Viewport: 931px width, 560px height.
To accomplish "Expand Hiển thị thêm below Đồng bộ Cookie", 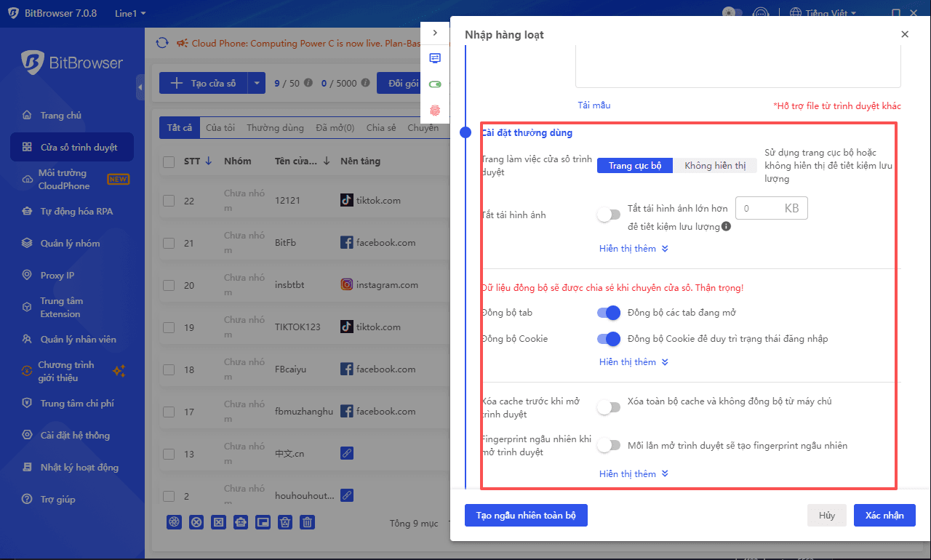I will tap(633, 362).
